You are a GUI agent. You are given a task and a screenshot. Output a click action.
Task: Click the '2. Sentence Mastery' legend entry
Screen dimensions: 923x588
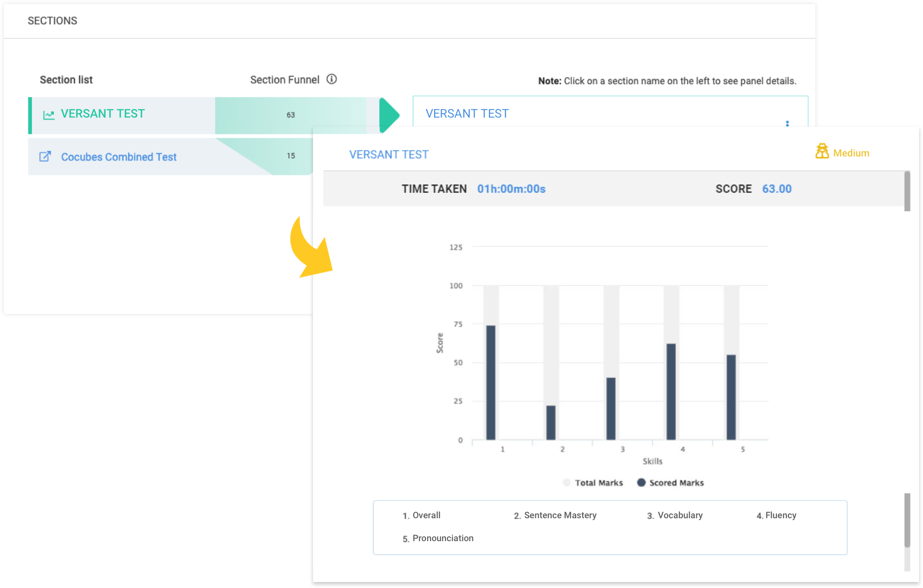click(x=555, y=515)
